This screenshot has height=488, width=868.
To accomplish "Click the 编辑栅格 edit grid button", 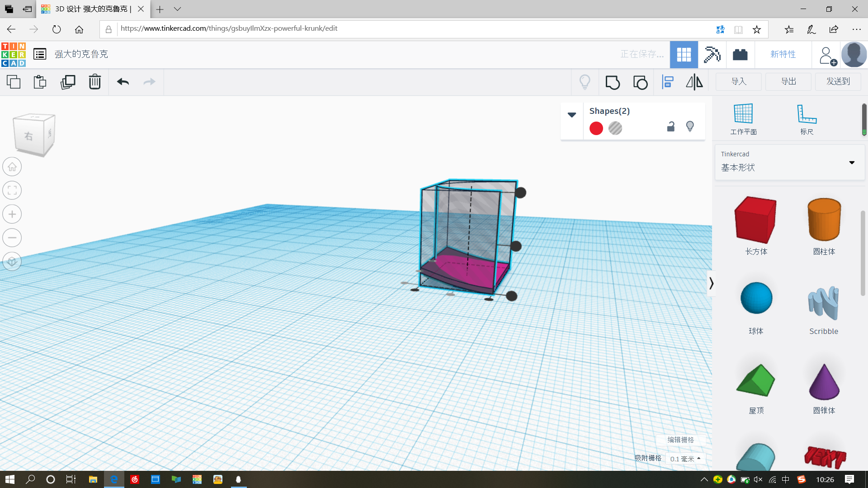I will tap(681, 440).
